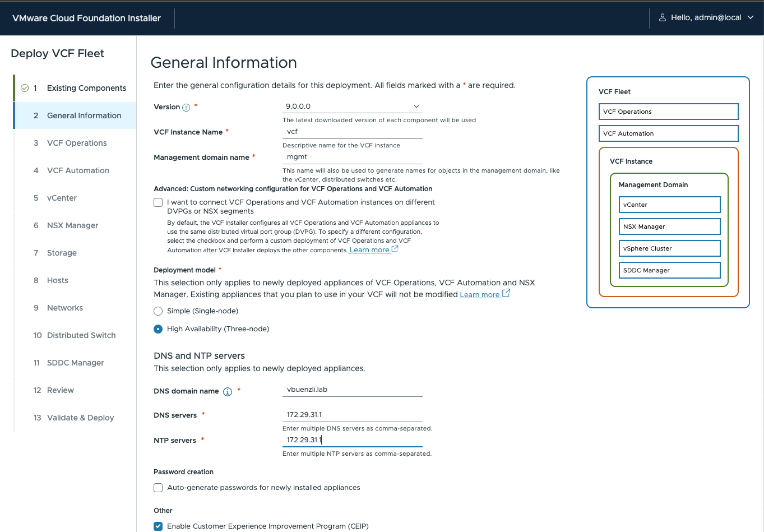
Task: Click external link icon after networking Learn more
Action: coord(395,249)
